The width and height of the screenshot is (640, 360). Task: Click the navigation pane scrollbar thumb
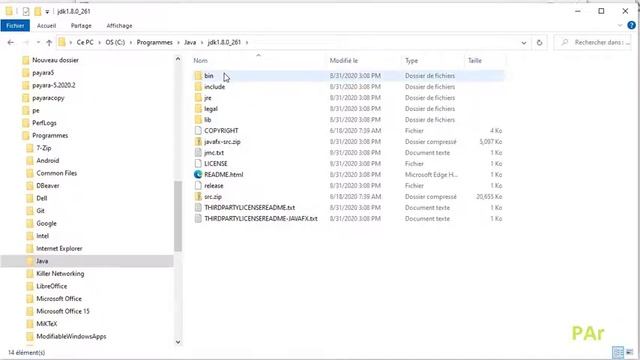coord(178,216)
